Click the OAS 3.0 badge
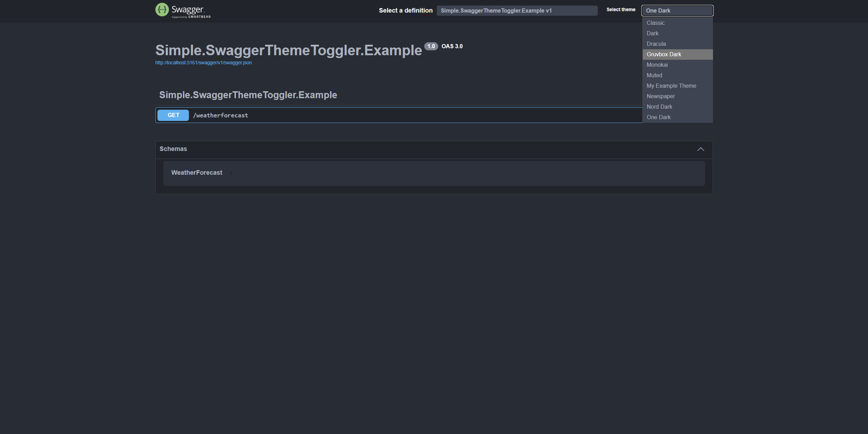Image resolution: width=868 pixels, height=434 pixels. point(452,46)
